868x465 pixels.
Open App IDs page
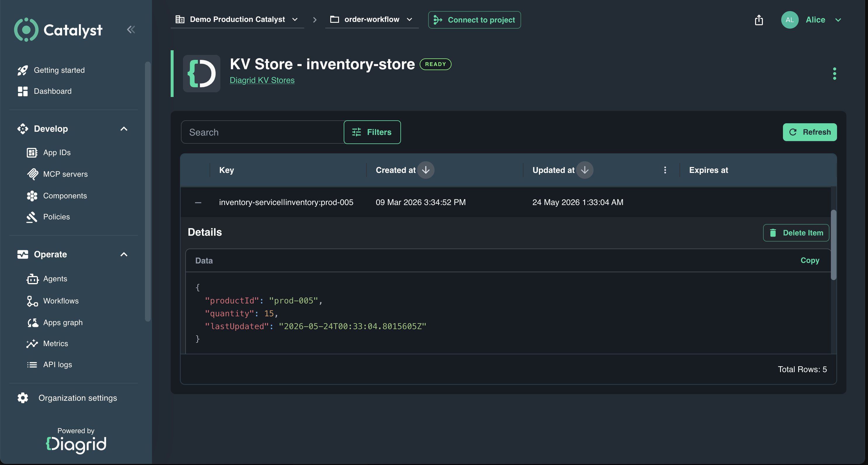pyautogui.click(x=57, y=152)
